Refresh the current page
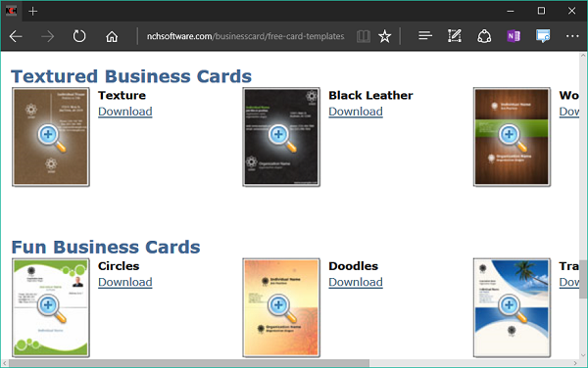The height and width of the screenshot is (368, 588). 79,36
